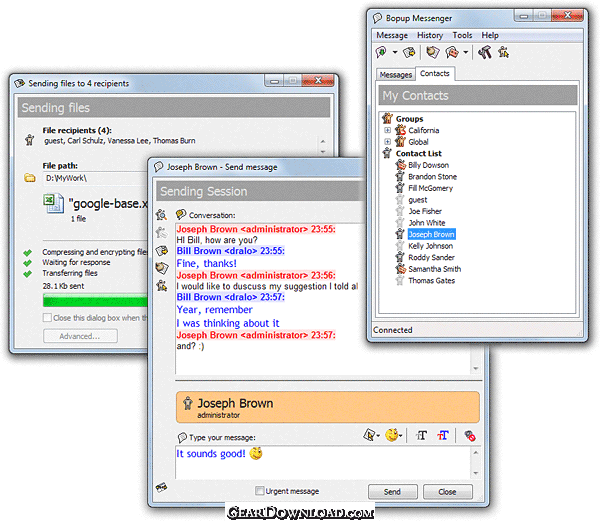Click the red font color T icon
Viewport: 600px width, 521px height.
443,435
